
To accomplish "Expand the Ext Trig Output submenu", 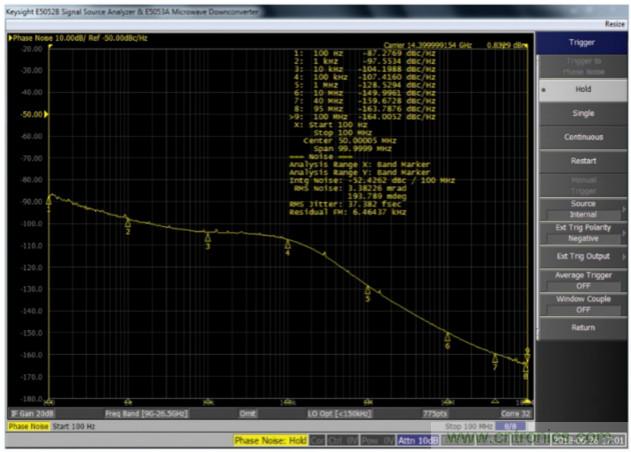I will (582, 256).
